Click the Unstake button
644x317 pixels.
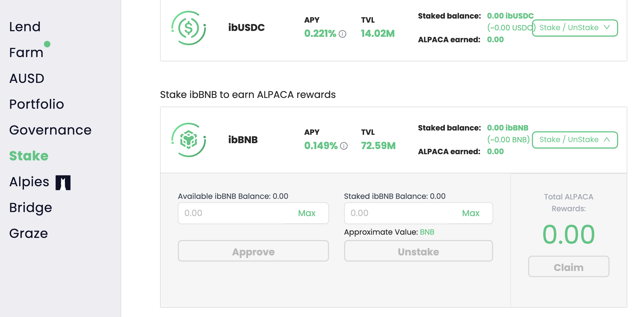point(418,251)
